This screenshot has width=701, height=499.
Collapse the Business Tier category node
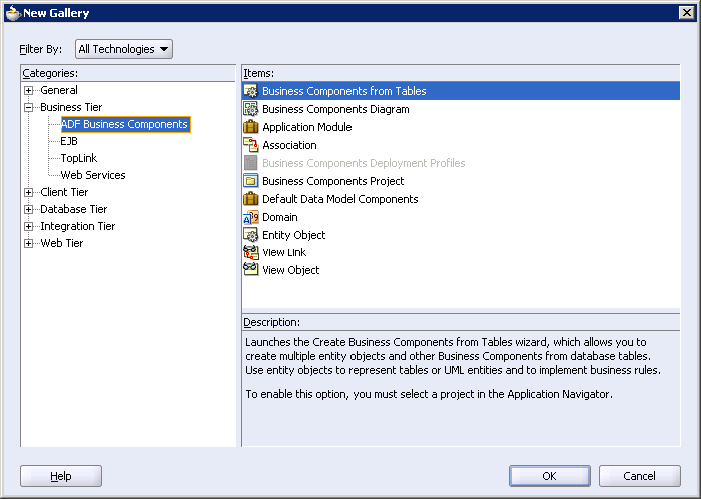(x=29, y=107)
